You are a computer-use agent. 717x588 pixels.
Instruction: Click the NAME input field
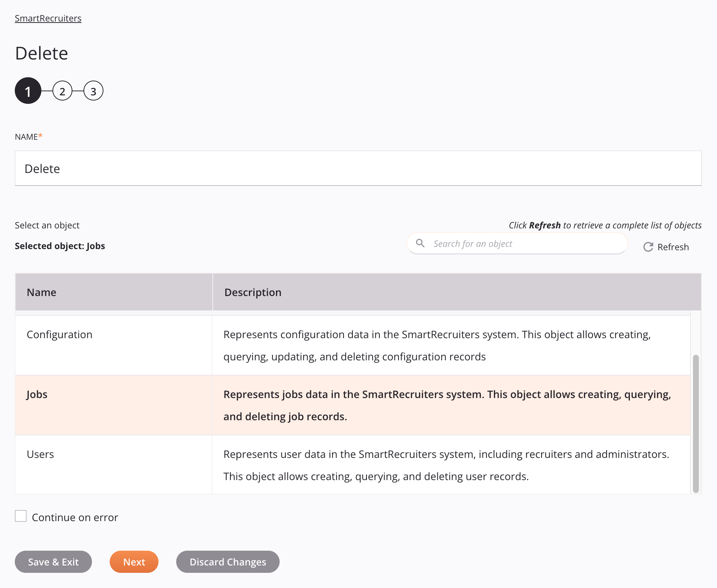[358, 168]
